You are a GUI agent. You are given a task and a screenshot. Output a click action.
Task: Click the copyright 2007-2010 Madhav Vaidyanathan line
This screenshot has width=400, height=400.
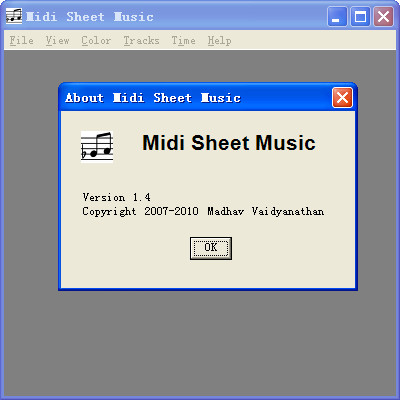point(203,212)
